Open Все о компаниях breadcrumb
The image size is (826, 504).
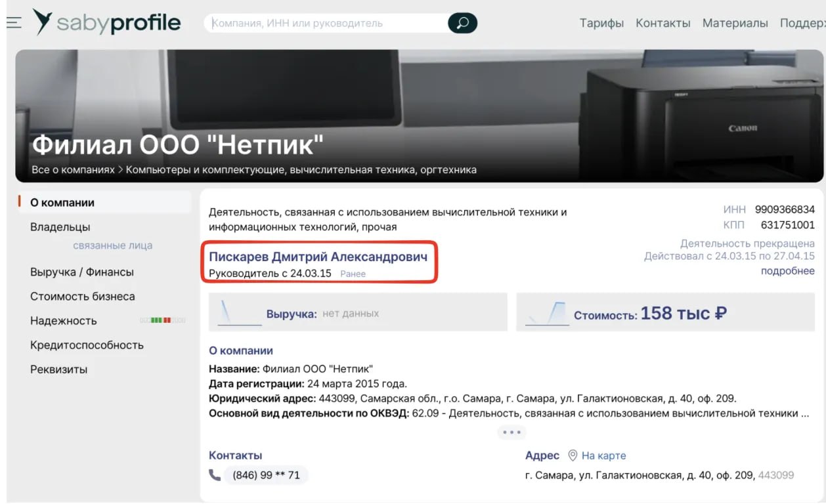pyautogui.click(x=73, y=169)
